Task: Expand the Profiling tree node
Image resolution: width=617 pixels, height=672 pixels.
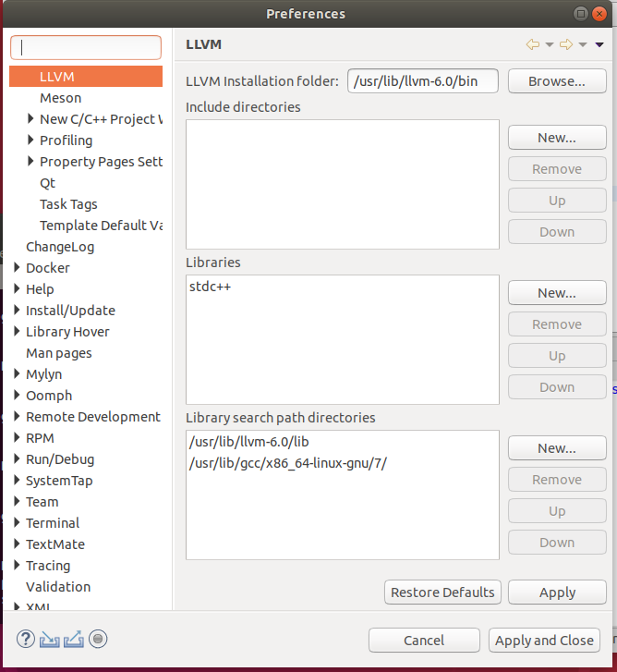Action: point(30,140)
